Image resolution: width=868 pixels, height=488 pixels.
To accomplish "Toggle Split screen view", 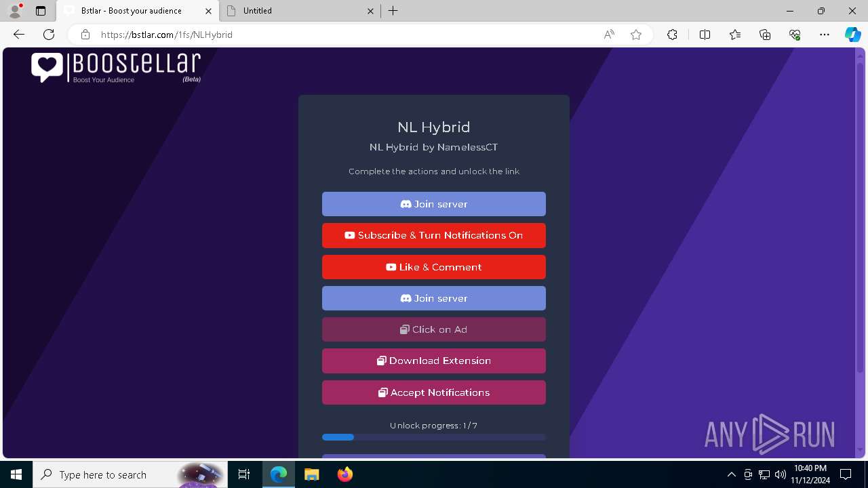I will (705, 35).
